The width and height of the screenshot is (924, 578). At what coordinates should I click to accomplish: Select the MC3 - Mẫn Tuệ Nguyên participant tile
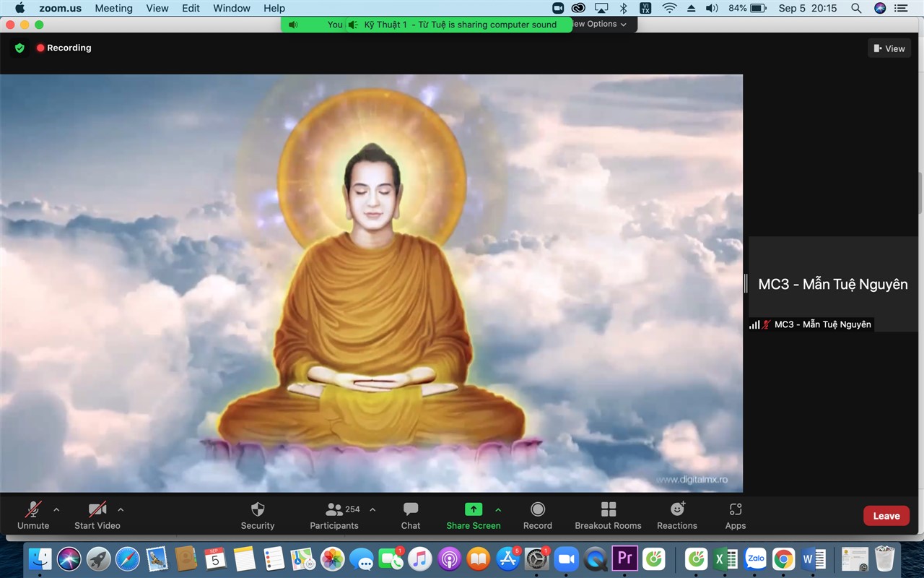[x=833, y=285]
